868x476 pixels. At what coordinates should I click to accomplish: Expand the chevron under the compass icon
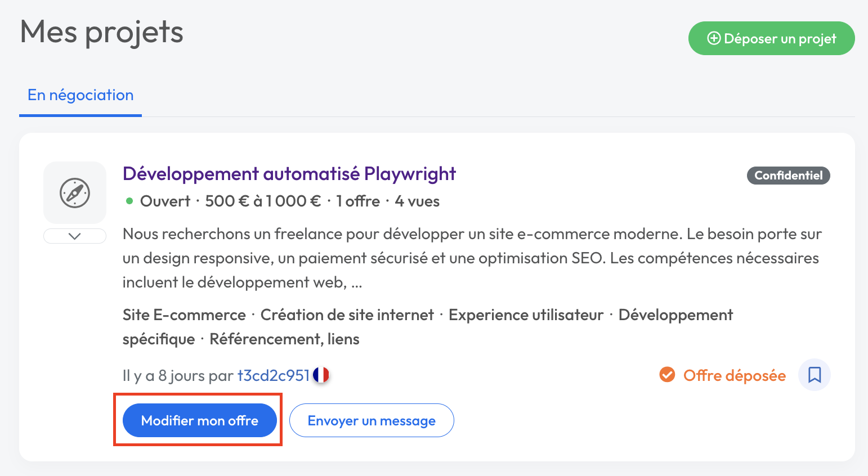(75, 236)
